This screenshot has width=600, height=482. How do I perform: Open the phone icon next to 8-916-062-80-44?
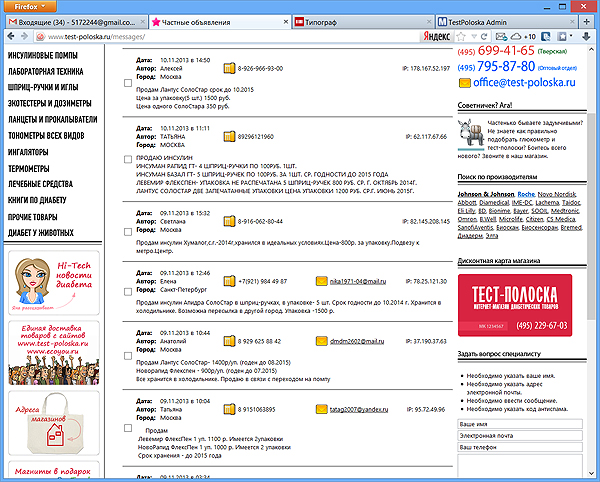(229, 221)
